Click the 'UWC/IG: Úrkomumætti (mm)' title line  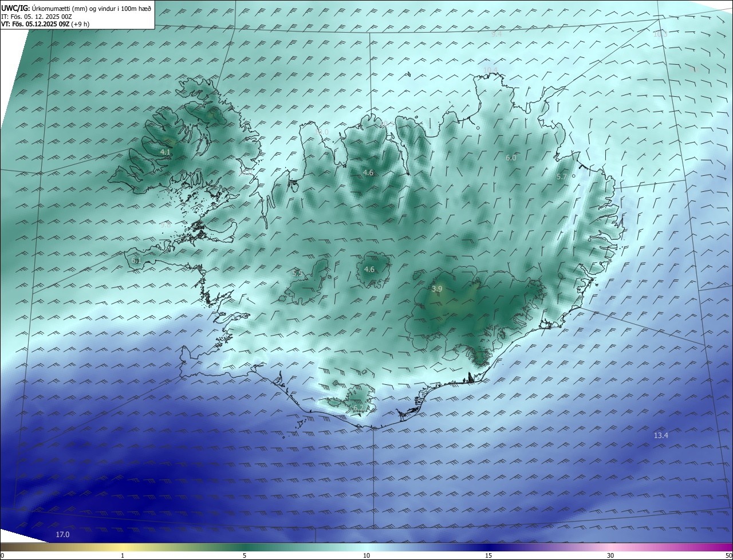click(x=76, y=8)
